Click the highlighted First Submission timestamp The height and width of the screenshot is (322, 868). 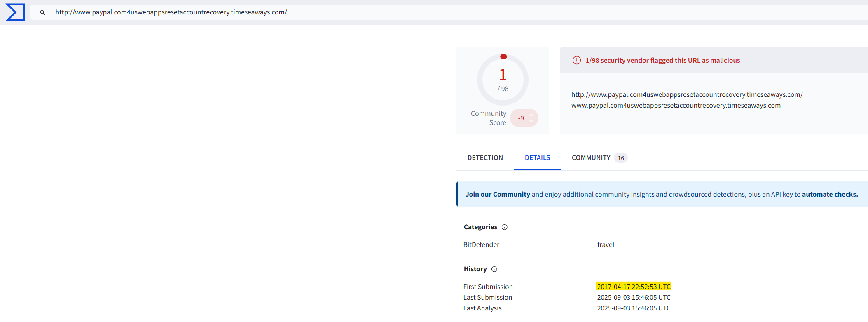(634, 287)
